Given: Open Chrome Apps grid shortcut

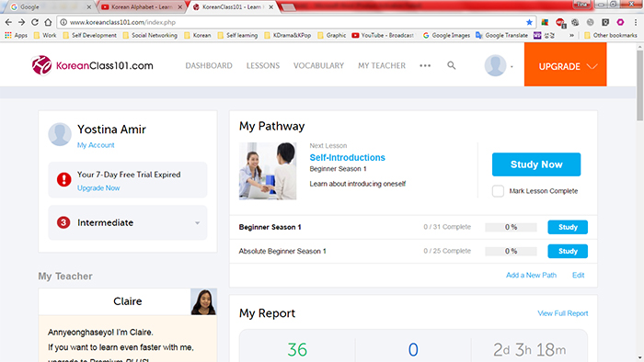Looking at the screenshot, I should pos(16,35).
